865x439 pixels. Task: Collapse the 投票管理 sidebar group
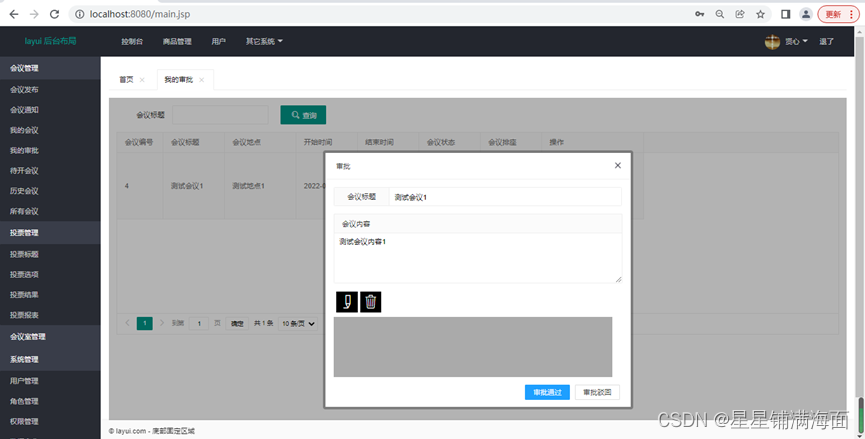tap(50, 233)
